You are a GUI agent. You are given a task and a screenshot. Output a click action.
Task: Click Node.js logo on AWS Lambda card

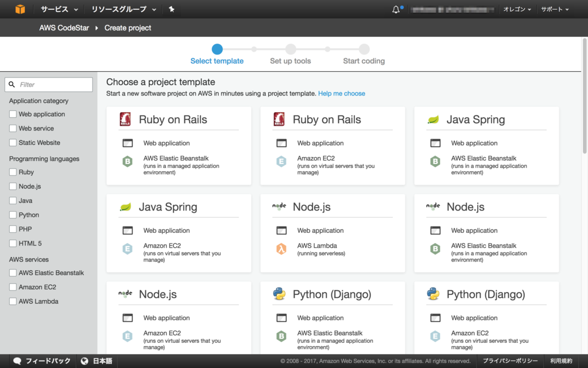coord(279,206)
